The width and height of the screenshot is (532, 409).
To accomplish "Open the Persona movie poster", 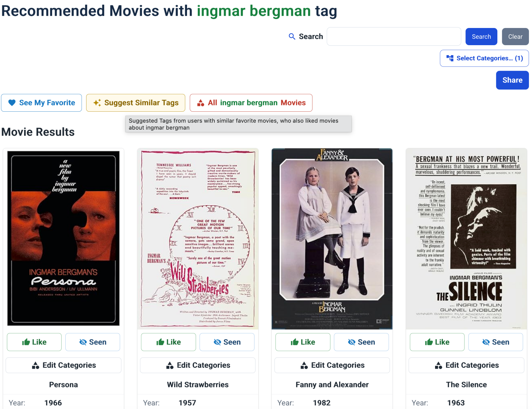I will click(x=63, y=239).
